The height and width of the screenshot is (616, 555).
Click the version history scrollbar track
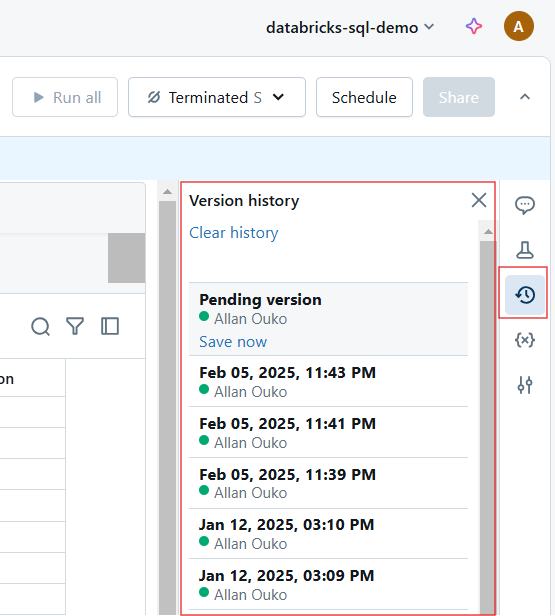pos(487,428)
